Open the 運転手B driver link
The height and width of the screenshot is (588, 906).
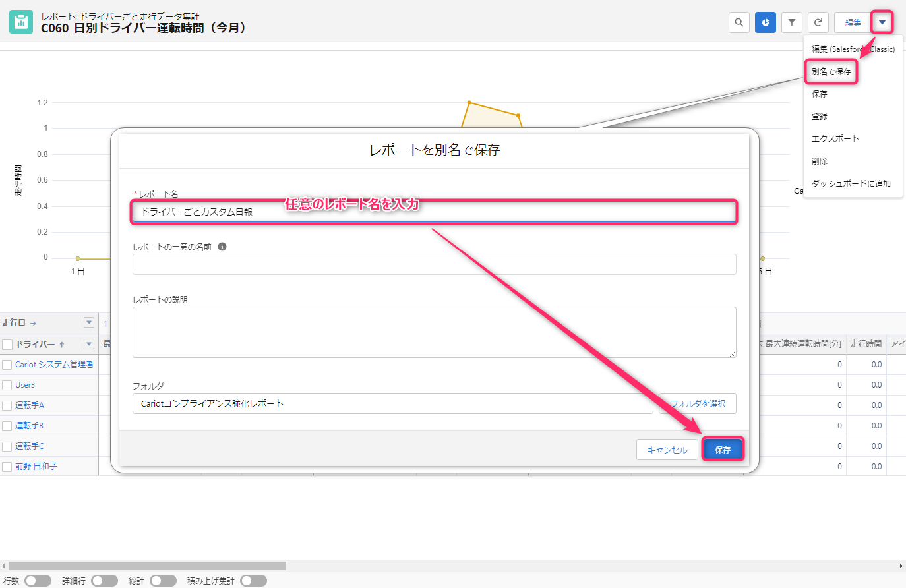(x=30, y=426)
